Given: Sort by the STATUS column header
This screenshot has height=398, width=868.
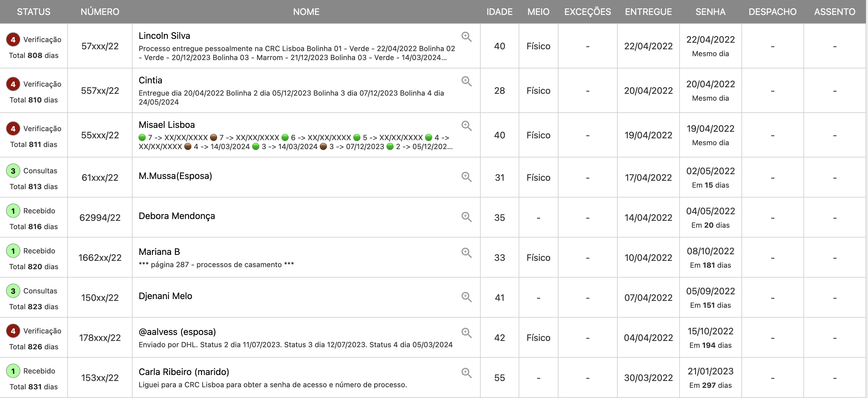Looking at the screenshot, I should [34, 12].
